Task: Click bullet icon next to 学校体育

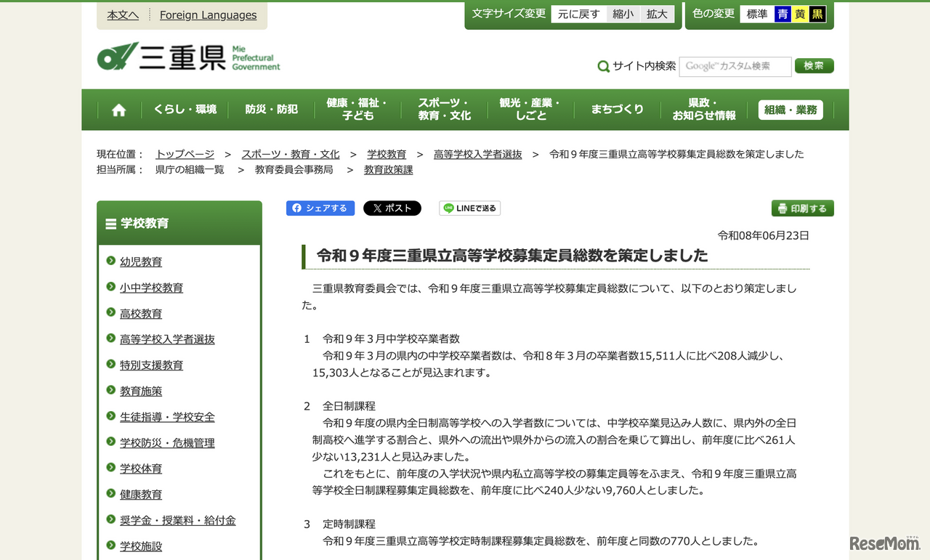Action: [110, 468]
